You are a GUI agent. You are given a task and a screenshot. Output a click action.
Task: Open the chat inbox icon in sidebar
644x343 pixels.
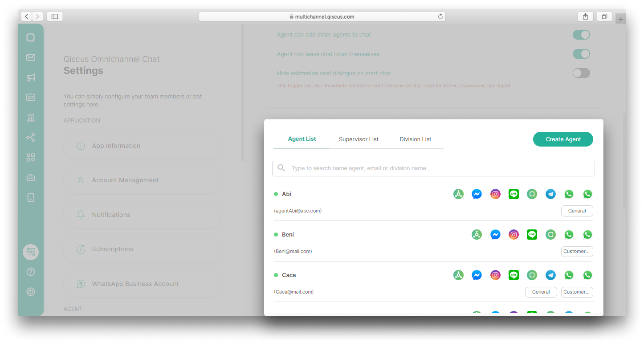point(31,38)
